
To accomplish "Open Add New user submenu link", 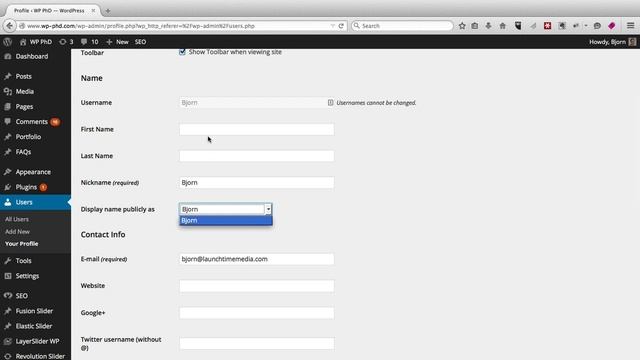I will coord(17,231).
